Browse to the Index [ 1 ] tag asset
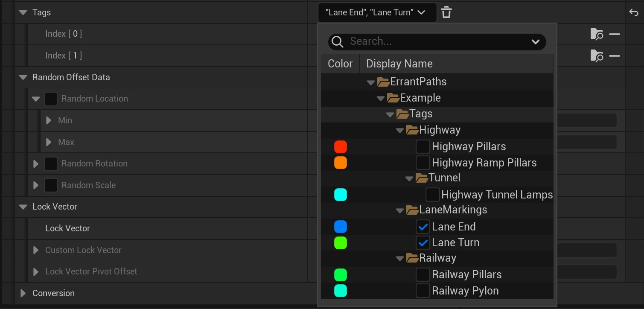Screen dimensions: 644x309 click(x=596, y=55)
